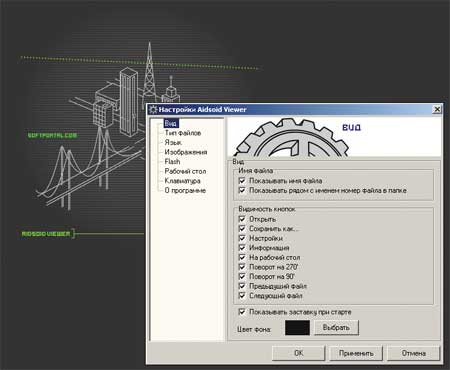The width and height of the screenshot is (450, 370).
Task: Toggle the Настройки button visibility checkbox
Action: [x=242, y=238]
